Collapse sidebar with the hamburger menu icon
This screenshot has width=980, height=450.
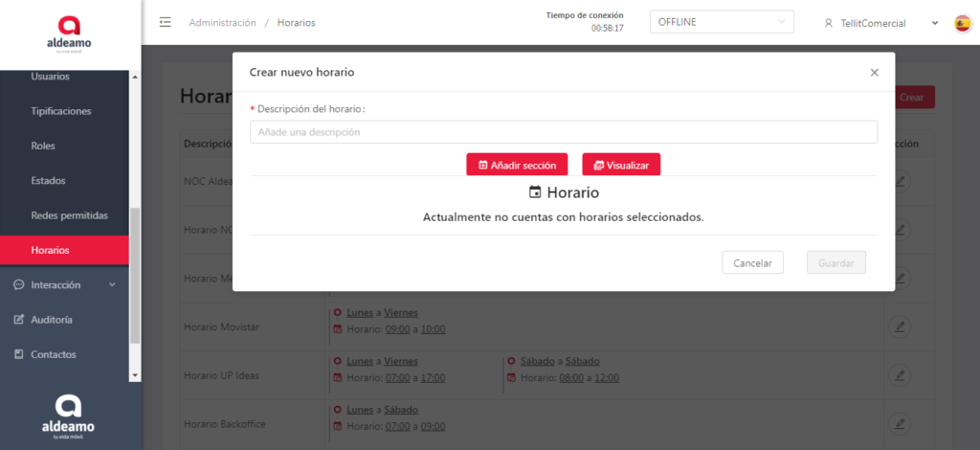pos(166,22)
